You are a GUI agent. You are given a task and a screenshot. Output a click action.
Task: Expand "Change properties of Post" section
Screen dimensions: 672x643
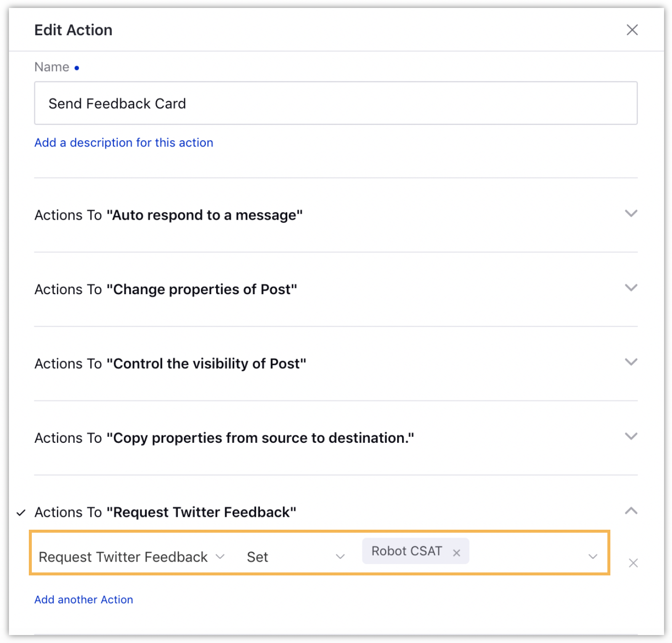click(631, 288)
